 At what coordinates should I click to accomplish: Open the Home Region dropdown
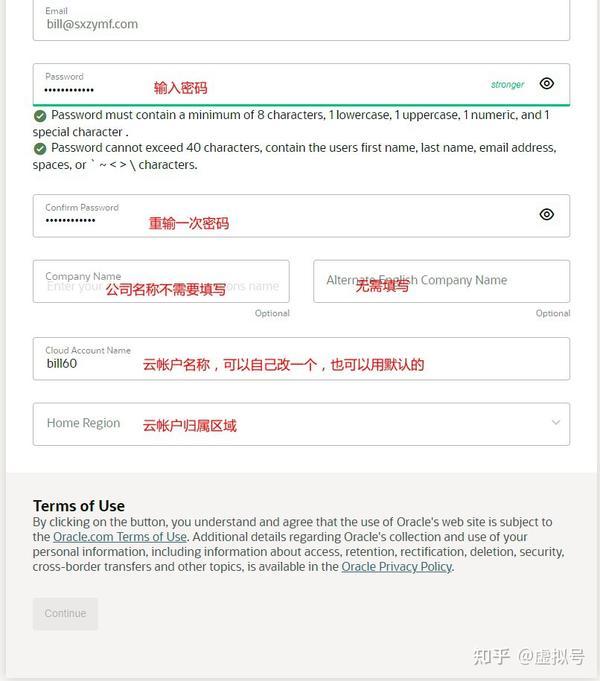point(301,424)
